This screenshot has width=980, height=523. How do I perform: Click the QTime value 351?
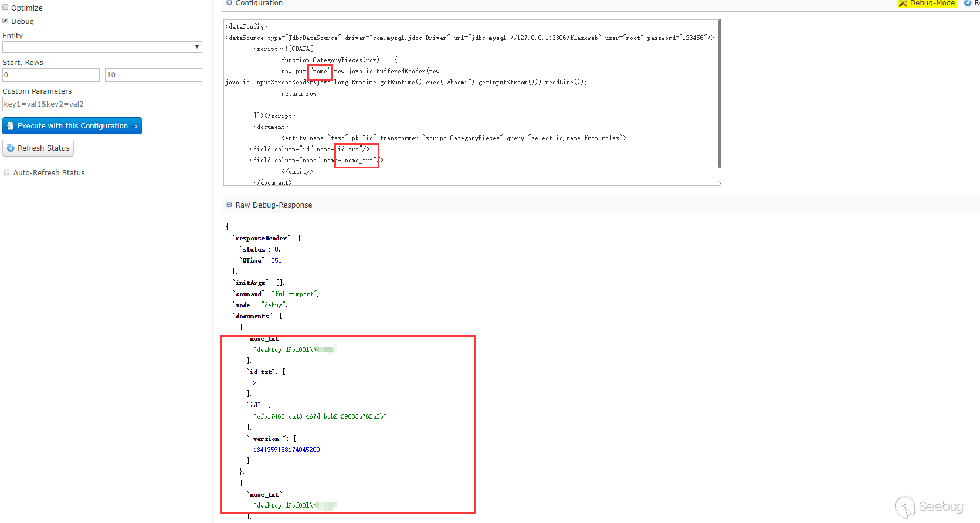(x=276, y=260)
